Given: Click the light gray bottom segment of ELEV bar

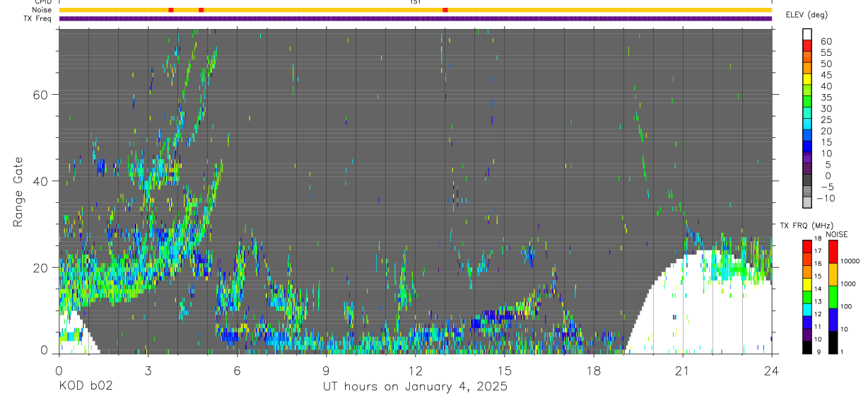Looking at the screenshot, I should [809, 203].
